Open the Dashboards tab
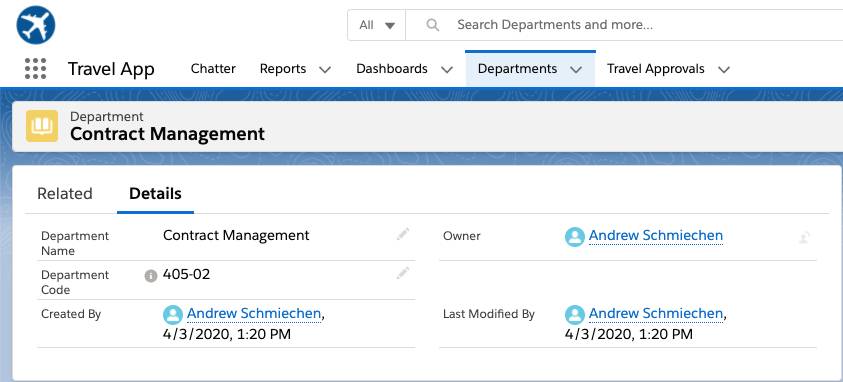This screenshot has height=382, width=843. point(392,69)
